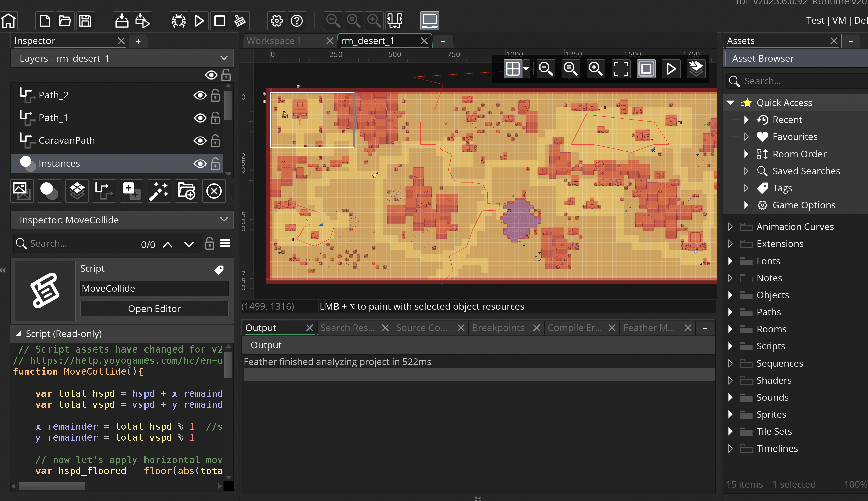Click zoom in on room canvas toolbar
The width and height of the screenshot is (868, 501).
(x=595, y=69)
